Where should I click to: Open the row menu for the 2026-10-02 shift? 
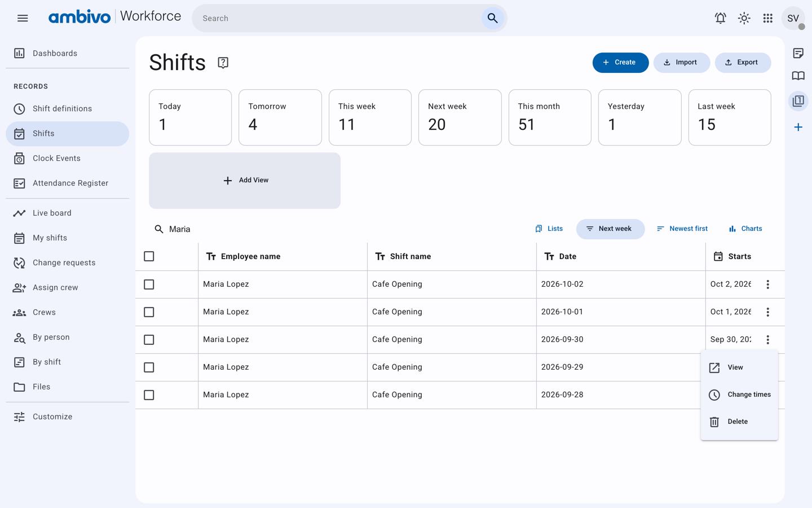[767, 284]
